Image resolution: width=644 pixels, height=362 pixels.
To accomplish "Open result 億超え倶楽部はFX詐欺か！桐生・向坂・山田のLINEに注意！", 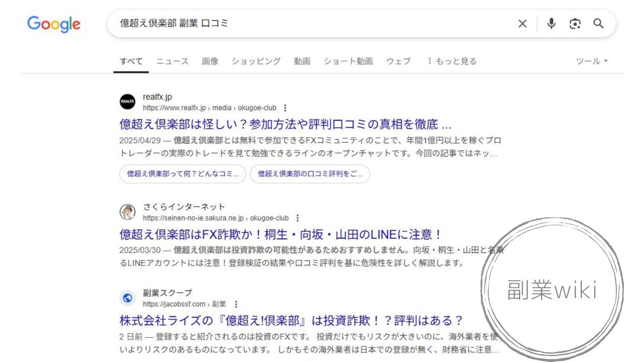I will (281, 234).
